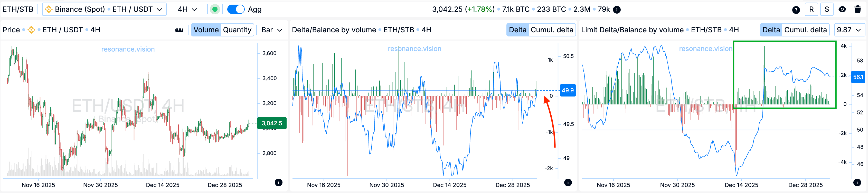Click the info icon beside 79k
868x193 pixels.
[617, 10]
